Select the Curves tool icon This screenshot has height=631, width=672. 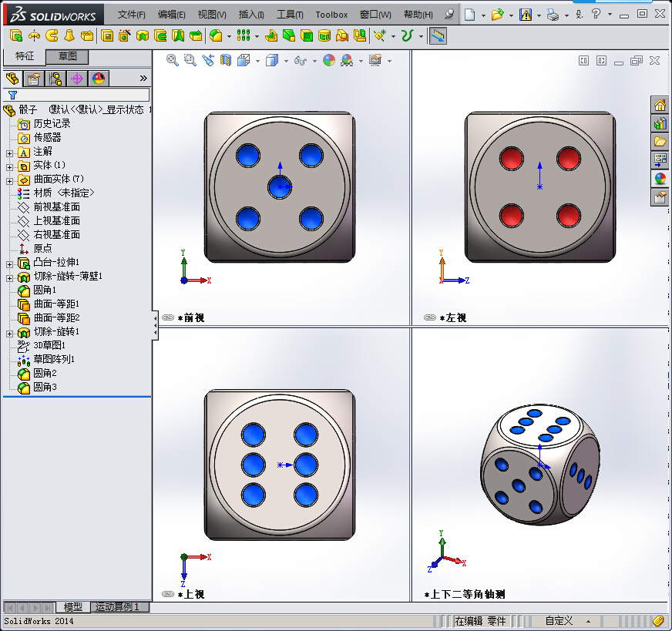[407, 36]
